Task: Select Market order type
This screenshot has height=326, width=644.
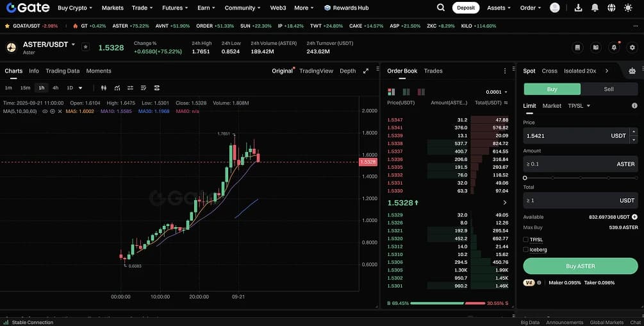Action: tap(552, 106)
